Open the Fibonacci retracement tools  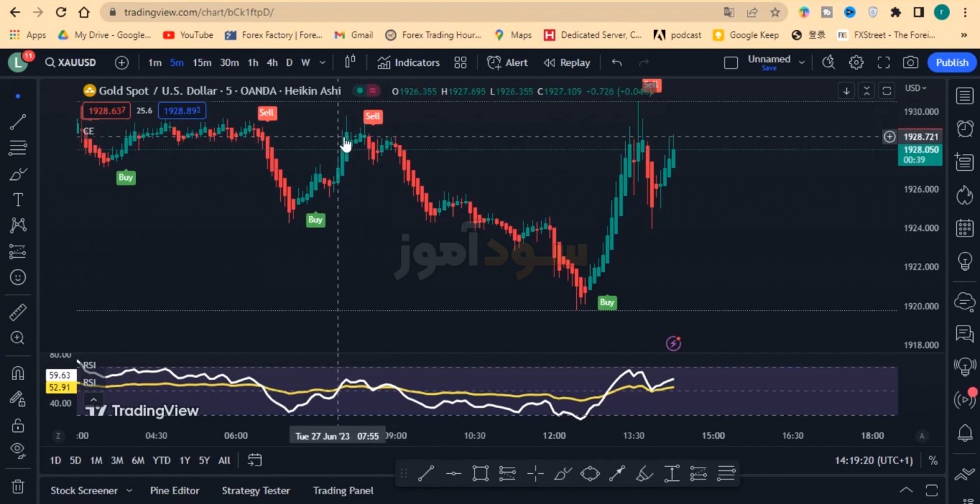[x=18, y=148]
